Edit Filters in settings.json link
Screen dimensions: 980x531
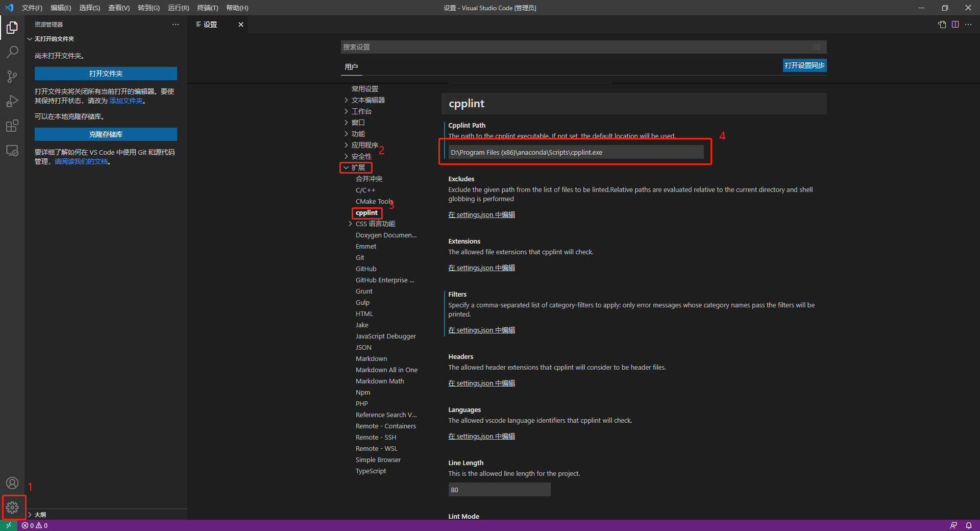pos(481,330)
